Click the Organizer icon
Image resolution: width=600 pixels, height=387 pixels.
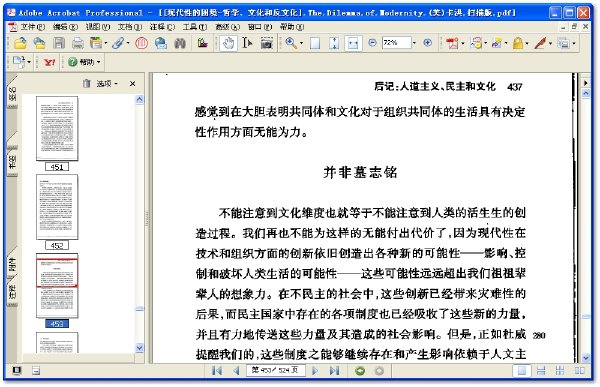pos(96,43)
